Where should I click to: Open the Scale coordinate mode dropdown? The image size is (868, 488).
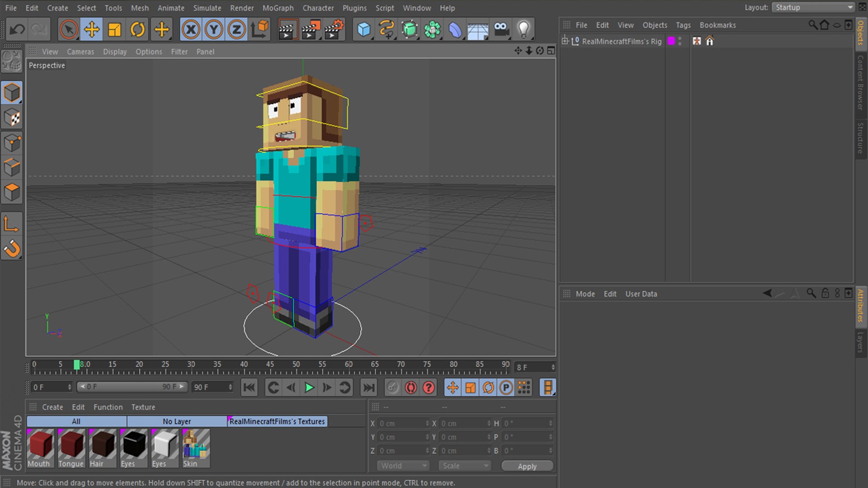pyautogui.click(x=464, y=466)
